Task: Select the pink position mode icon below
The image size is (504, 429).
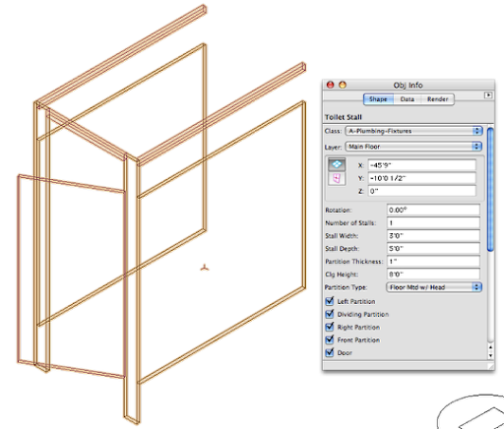Action: (337, 179)
